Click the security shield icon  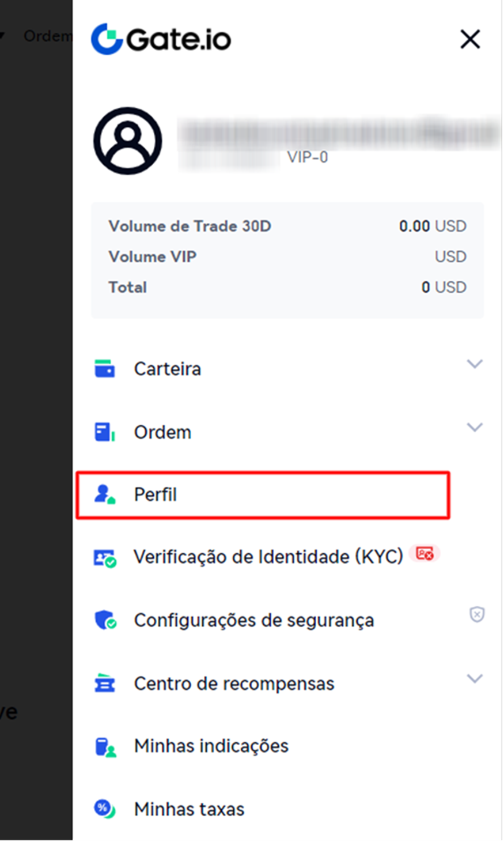click(x=105, y=620)
